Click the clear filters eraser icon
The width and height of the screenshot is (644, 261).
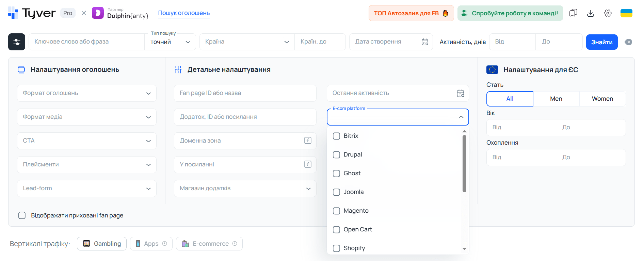[x=628, y=42]
